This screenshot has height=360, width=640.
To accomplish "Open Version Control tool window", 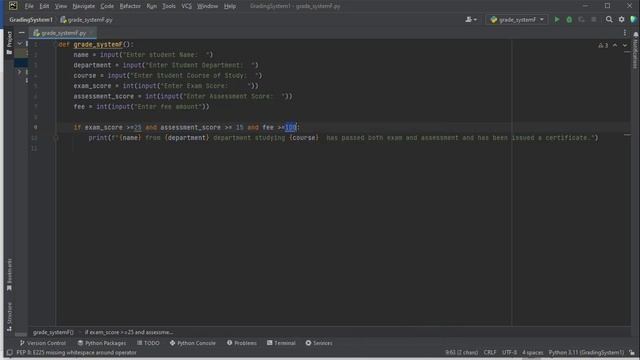I will tap(43, 343).
